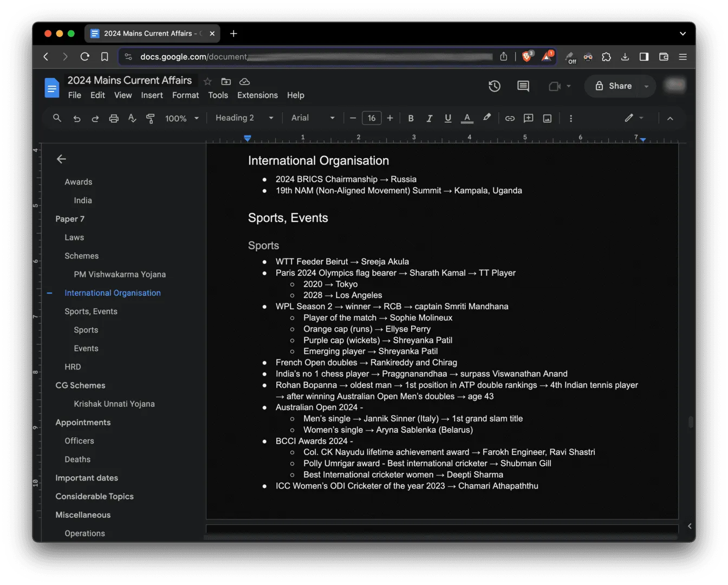This screenshot has width=728, height=585.
Task: Open the meeting options dropdown arrow
Action: [x=569, y=86]
